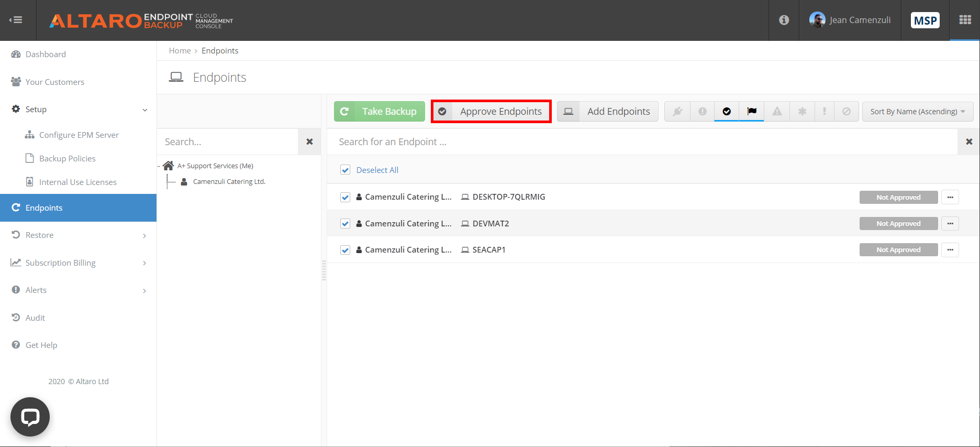The width and height of the screenshot is (980, 447).
Task: Focus the customer Search field
Action: pos(228,141)
